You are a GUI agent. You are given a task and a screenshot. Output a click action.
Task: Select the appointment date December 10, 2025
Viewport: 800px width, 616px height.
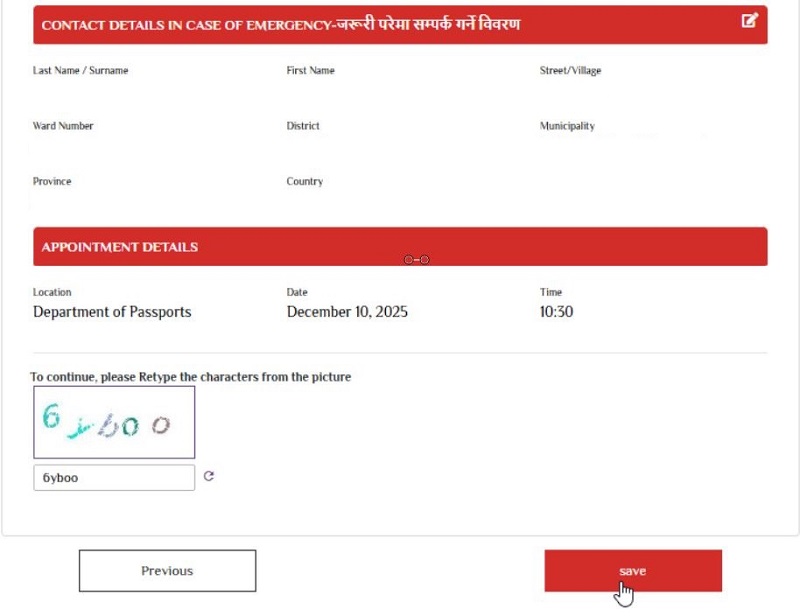pyautogui.click(x=345, y=312)
